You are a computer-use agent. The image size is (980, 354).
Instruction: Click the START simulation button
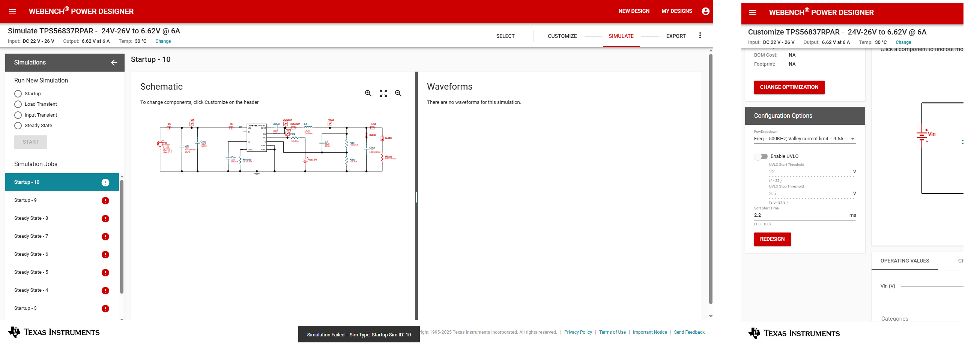[x=31, y=142]
